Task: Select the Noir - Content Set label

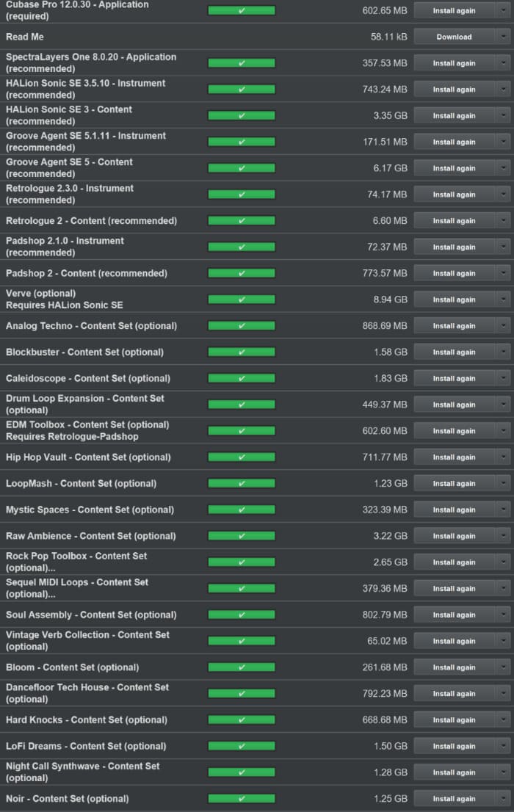Action: click(68, 799)
